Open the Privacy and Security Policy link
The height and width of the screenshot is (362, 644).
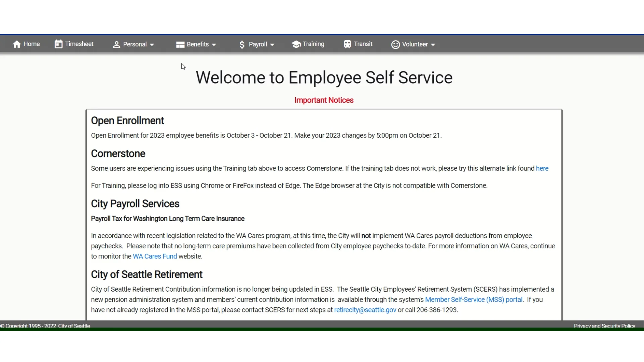click(x=604, y=326)
